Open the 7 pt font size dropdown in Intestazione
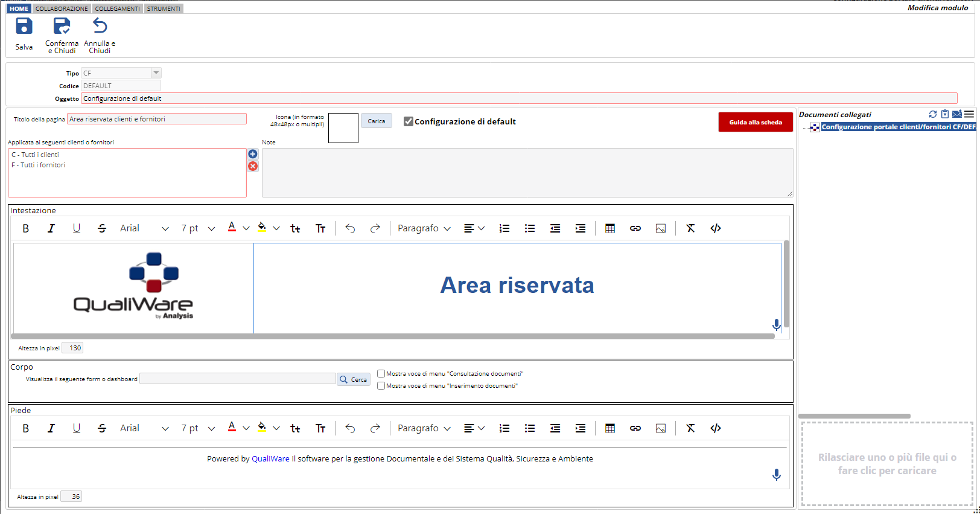 click(x=198, y=228)
